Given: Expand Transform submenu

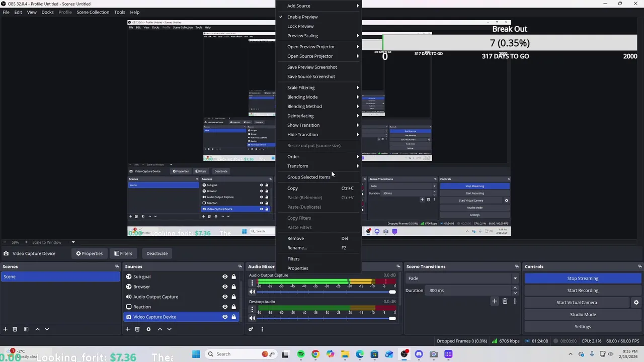Looking at the screenshot, I should click(318, 166).
